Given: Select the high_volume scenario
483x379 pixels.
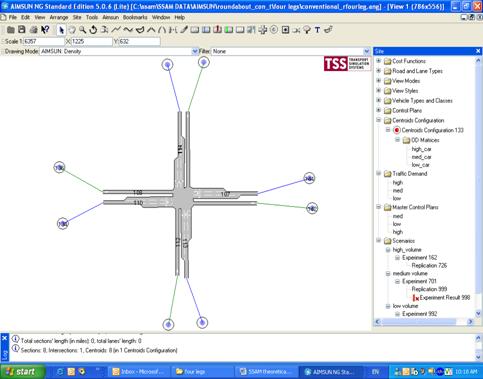Looking at the screenshot, I should 407,250.
